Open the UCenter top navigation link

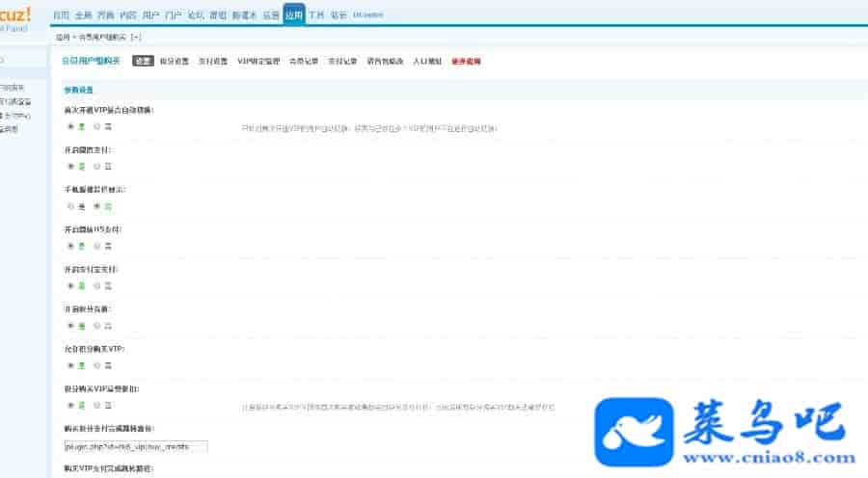[368, 15]
